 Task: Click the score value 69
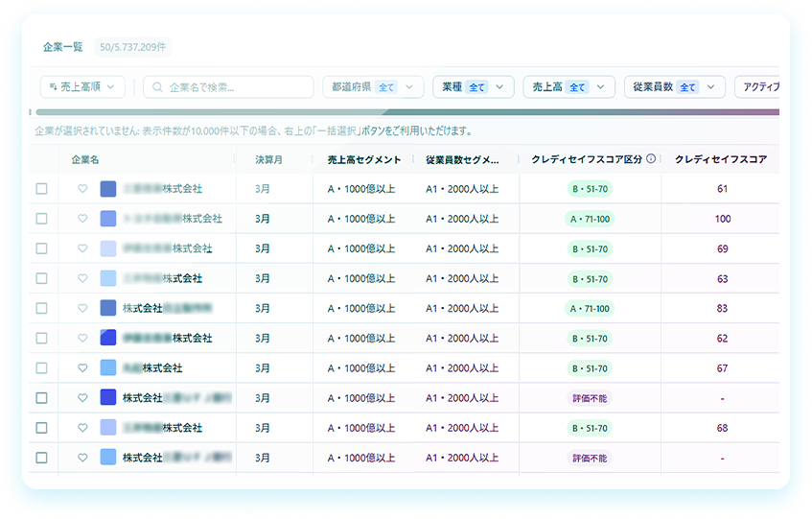coord(723,248)
